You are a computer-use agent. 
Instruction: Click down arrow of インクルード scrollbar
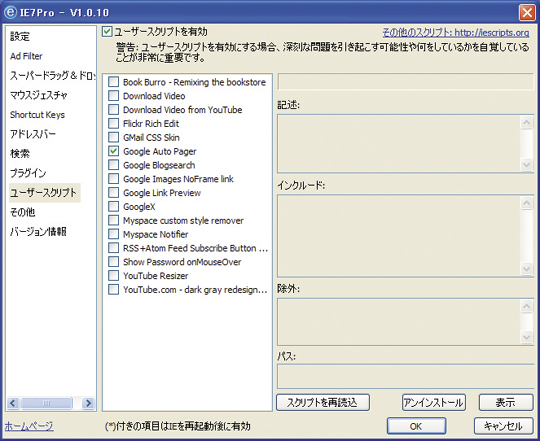(x=526, y=269)
